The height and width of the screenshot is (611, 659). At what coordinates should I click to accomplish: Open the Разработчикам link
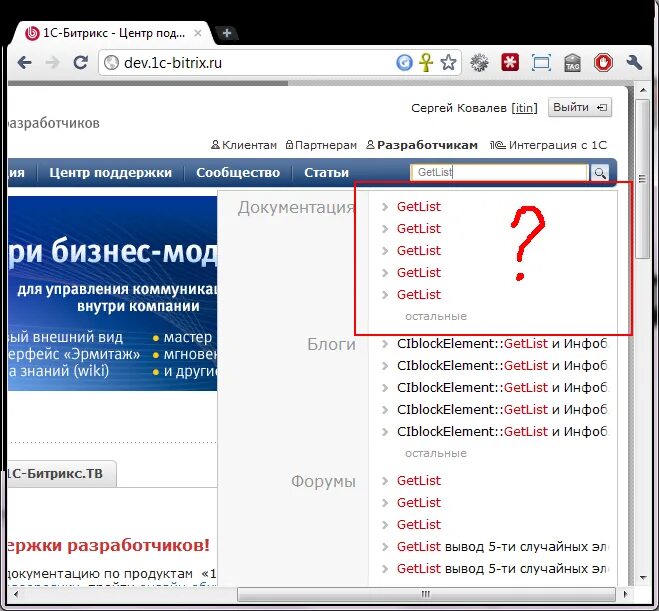(422, 145)
